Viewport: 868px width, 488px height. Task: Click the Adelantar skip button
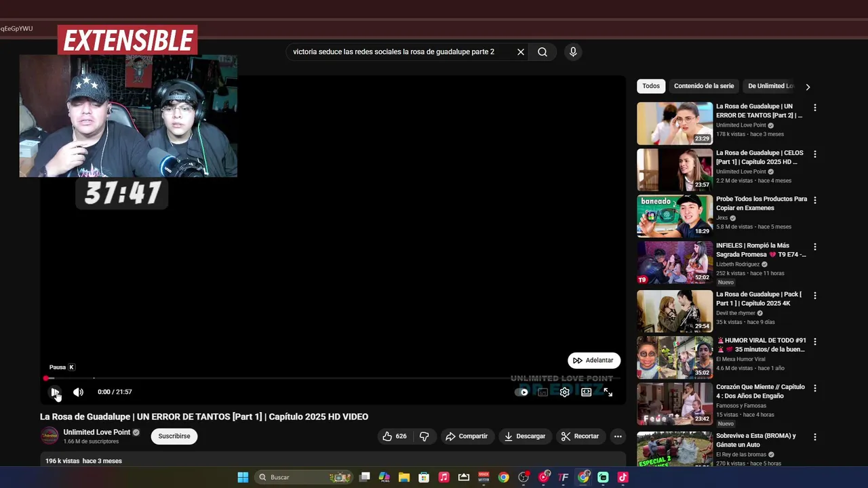(x=593, y=360)
